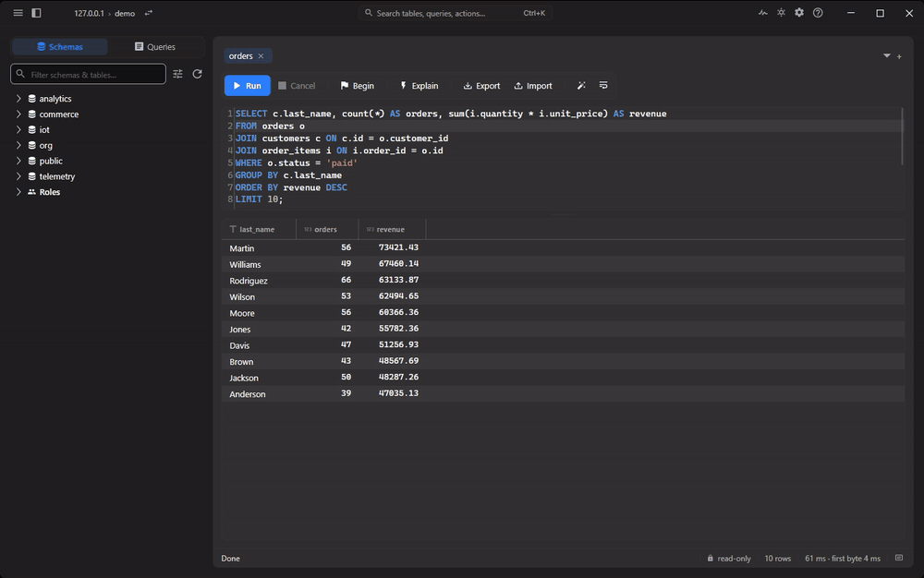Screen dimensions: 924x578
Task: Open the activity monitor icon
Action: click(x=763, y=12)
